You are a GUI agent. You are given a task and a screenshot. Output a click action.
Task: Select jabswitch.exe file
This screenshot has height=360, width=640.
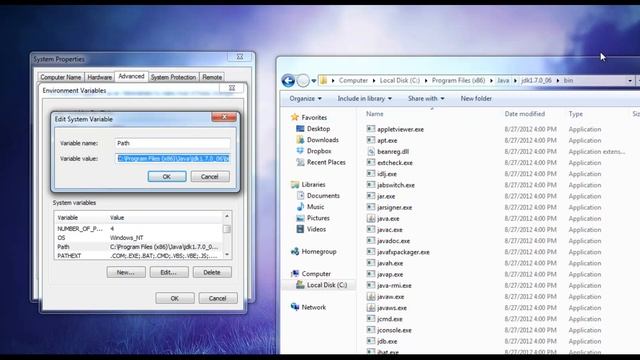coord(396,185)
